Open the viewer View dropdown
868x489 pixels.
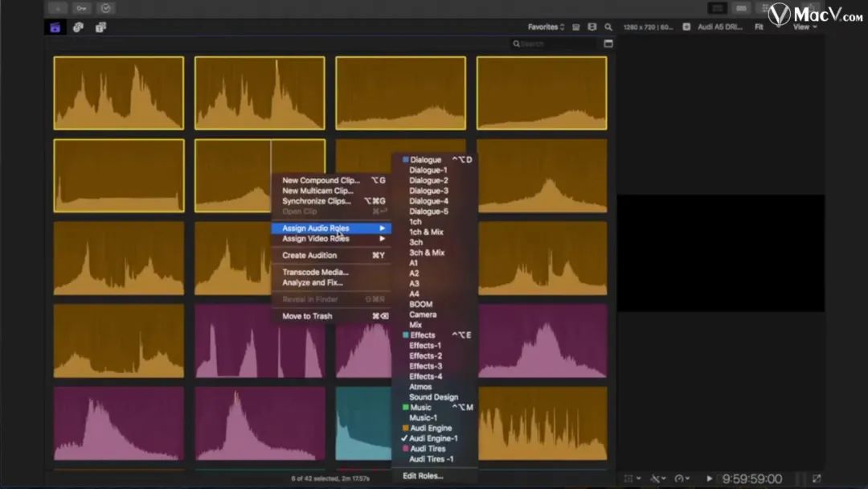[x=805, y=27]
